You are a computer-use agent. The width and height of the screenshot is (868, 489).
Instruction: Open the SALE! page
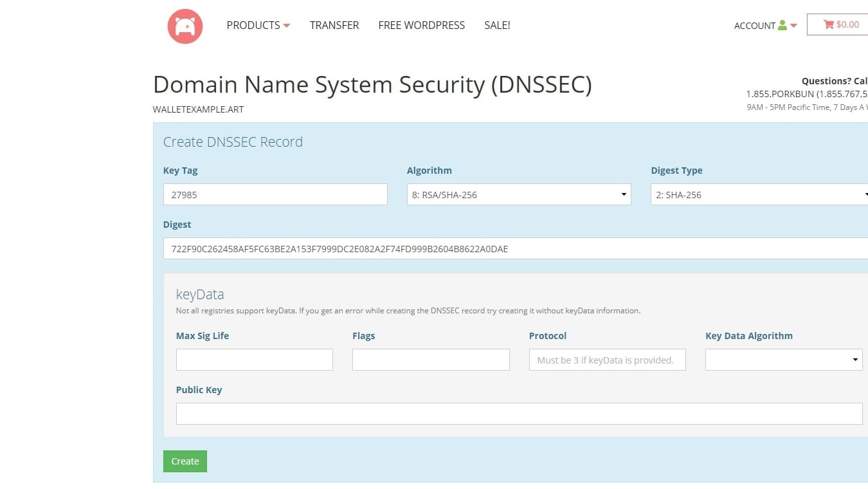click(497, 25)
